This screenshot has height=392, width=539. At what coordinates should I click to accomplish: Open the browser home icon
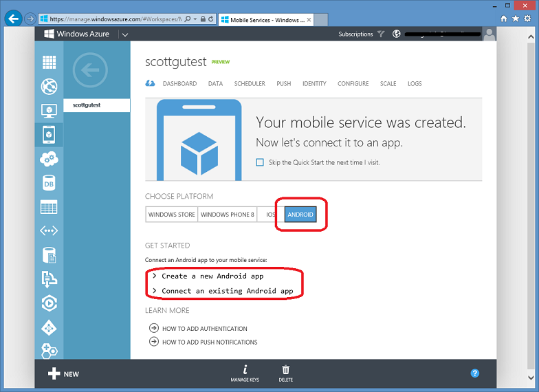pyautogui.click(x=503, y=19)
